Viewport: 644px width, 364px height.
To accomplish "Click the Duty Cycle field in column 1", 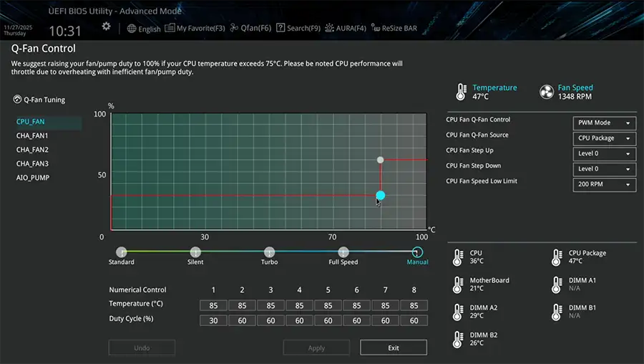I will tap(213, 320).
